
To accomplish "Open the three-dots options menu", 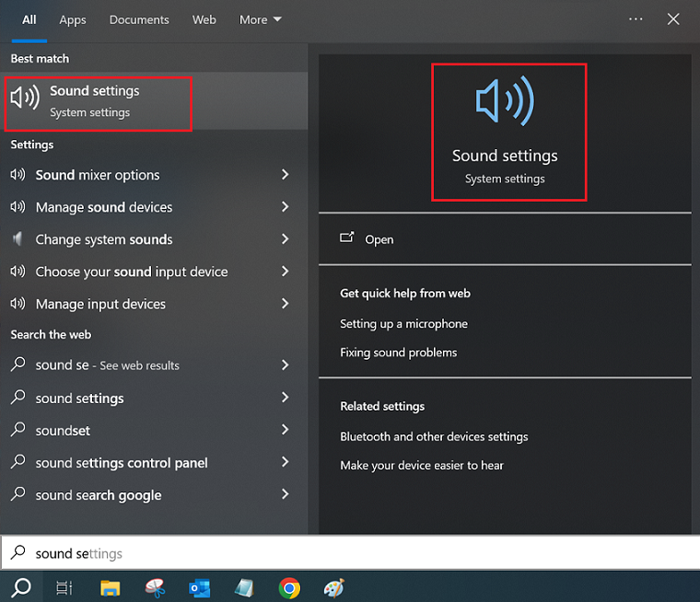I will pyautogui.click(x=636, y=19).
